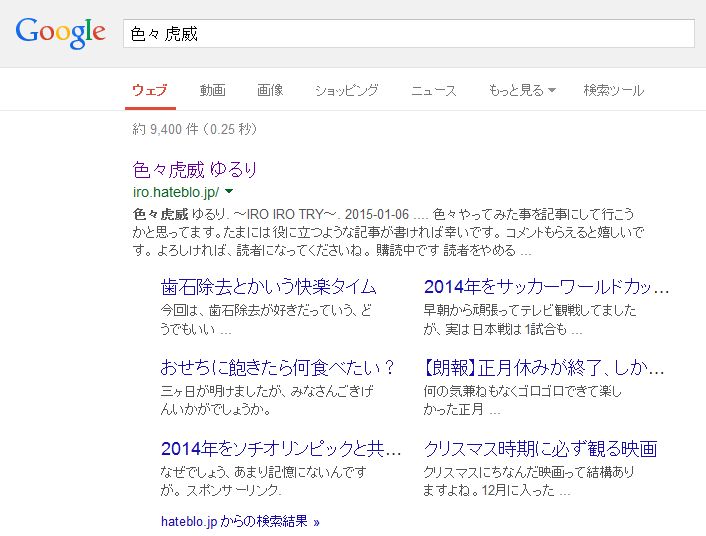Click the Google logo
Screen dimensions: 706x536
point(60,33)
